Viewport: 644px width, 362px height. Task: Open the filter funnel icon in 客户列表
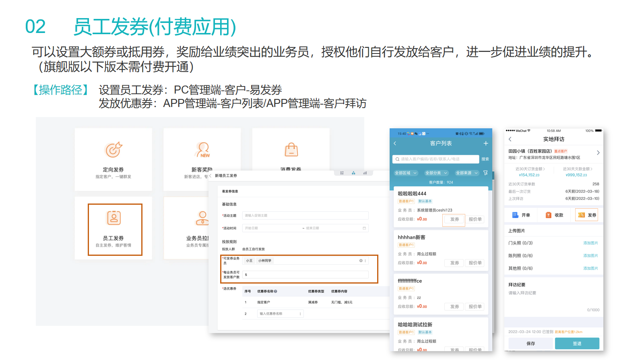485,173
